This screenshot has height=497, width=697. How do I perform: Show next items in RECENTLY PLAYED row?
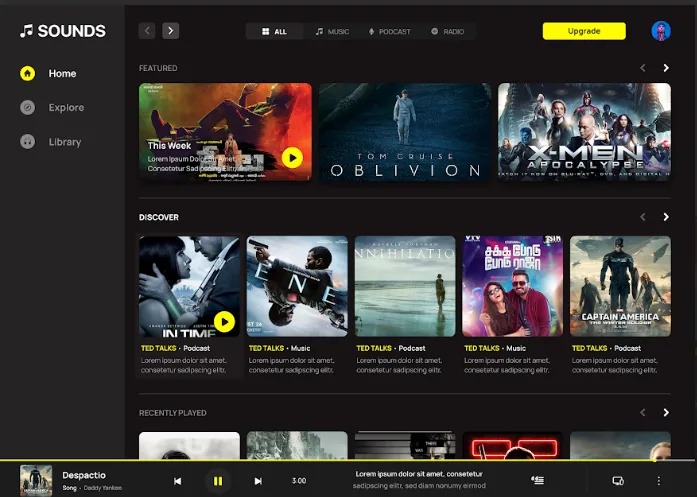click(x=666, y=413)
